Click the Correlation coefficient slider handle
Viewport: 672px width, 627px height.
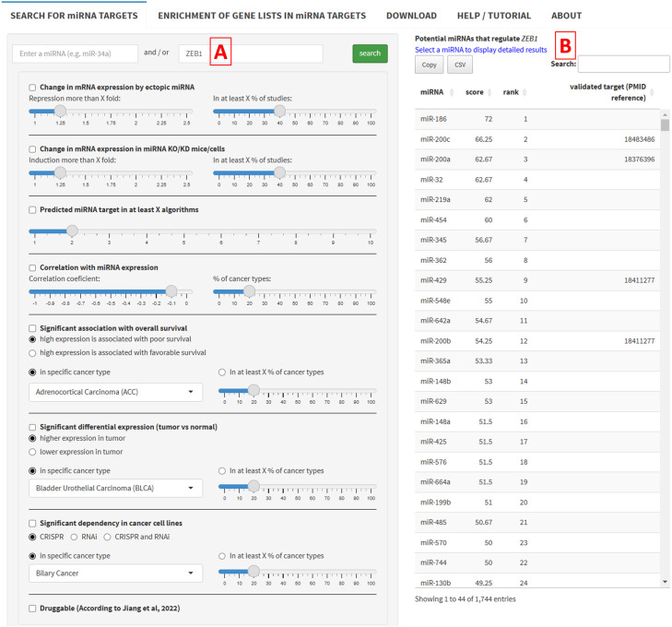tap(171, 291)
